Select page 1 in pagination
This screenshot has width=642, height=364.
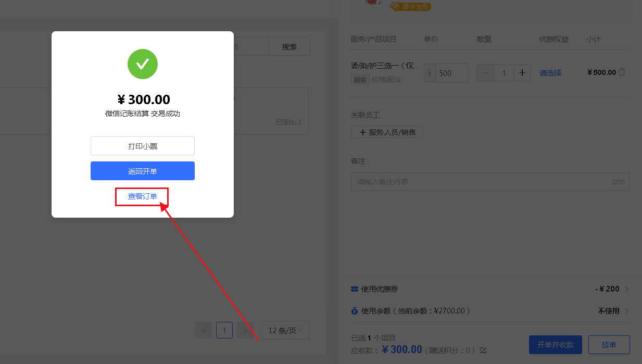(224, 330)
